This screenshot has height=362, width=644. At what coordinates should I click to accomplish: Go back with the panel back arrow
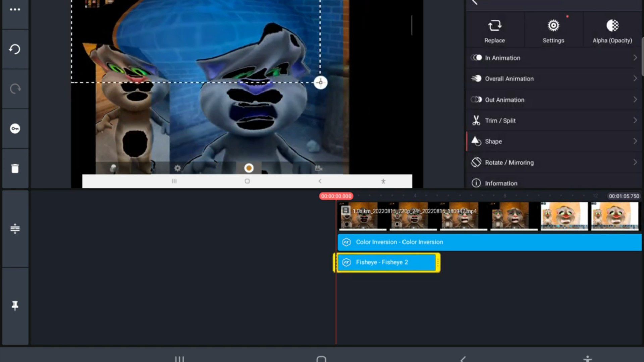pos(475,3)
